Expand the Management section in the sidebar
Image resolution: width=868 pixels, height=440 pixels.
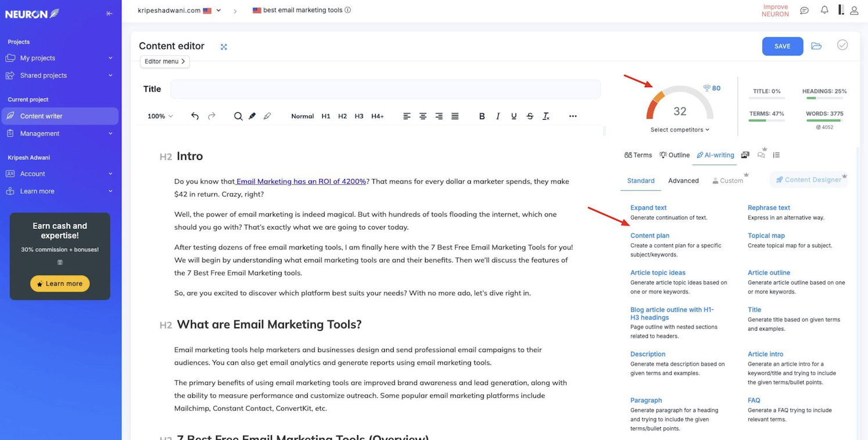(39, 133)
